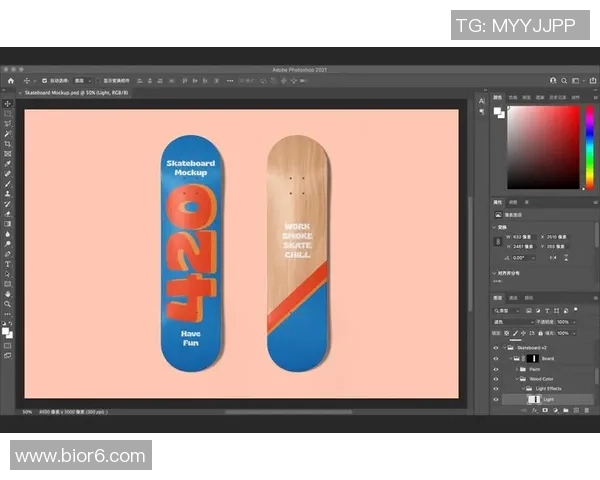Select the Eyedropper tool

[8, 164]
